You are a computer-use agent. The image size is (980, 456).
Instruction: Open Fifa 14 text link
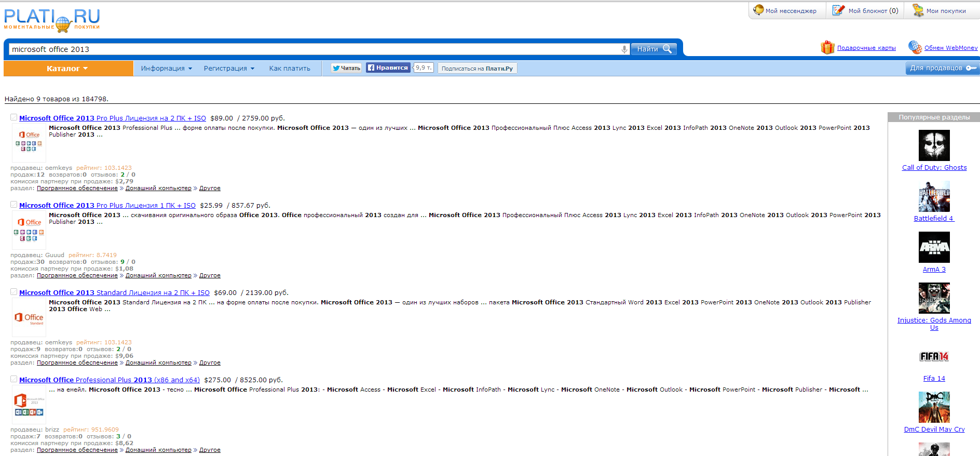tap(934, 379)
